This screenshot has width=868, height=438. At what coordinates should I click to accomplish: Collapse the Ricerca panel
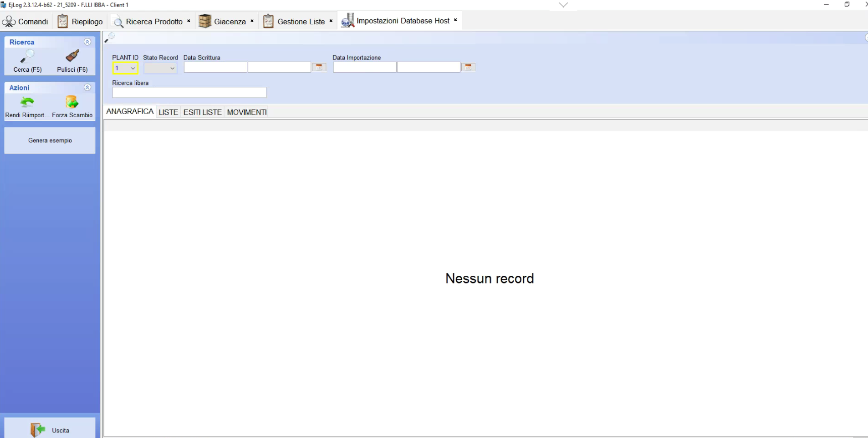click(x=87, y=42)
